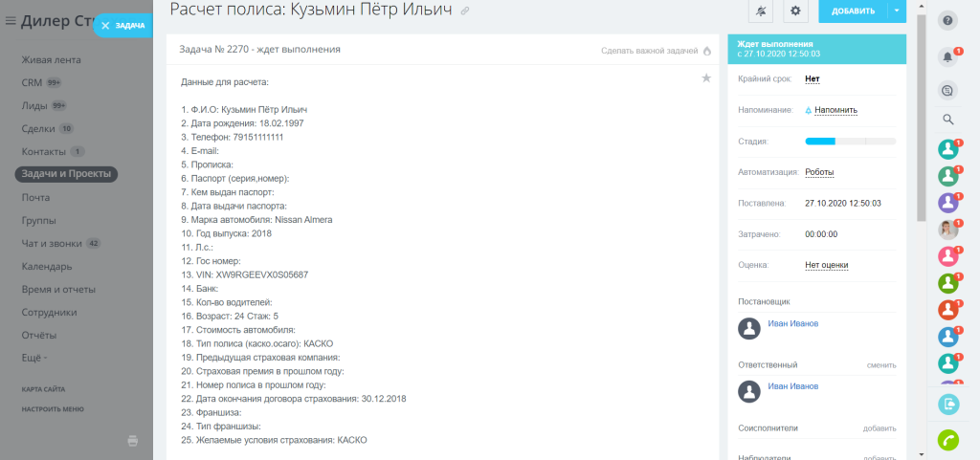Click сменить next to Ответственный
980x460 pixels.
881,365
